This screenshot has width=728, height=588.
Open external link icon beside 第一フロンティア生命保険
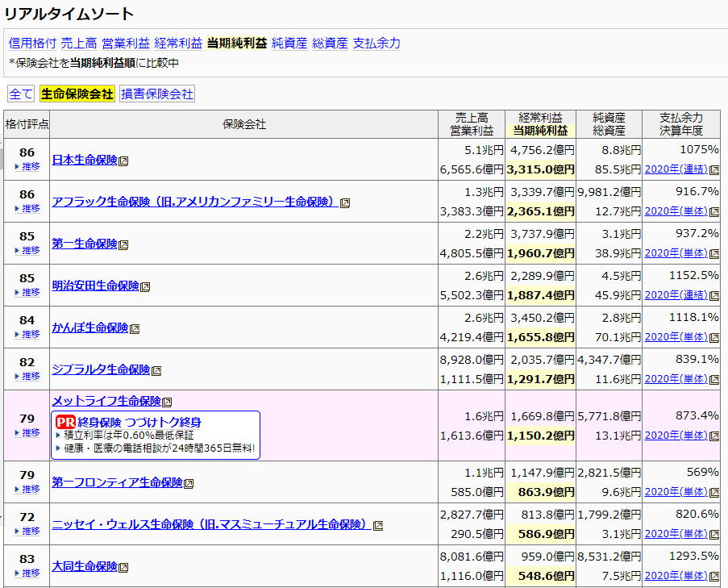click(x=189, y=483)
